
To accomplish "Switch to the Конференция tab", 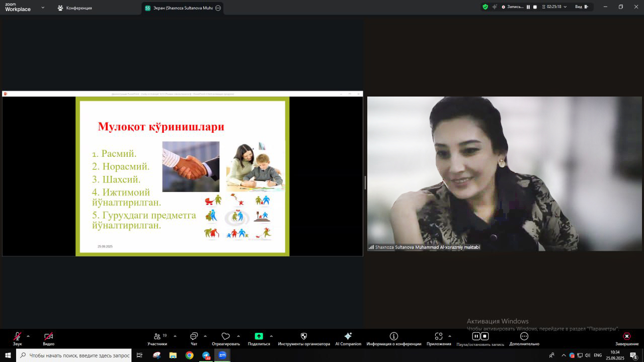I will pyautogui.click(x=74, y=8).
